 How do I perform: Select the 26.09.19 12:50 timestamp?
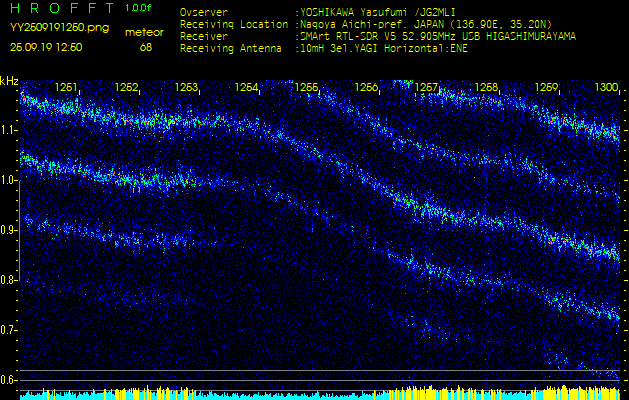coord(46,47)
